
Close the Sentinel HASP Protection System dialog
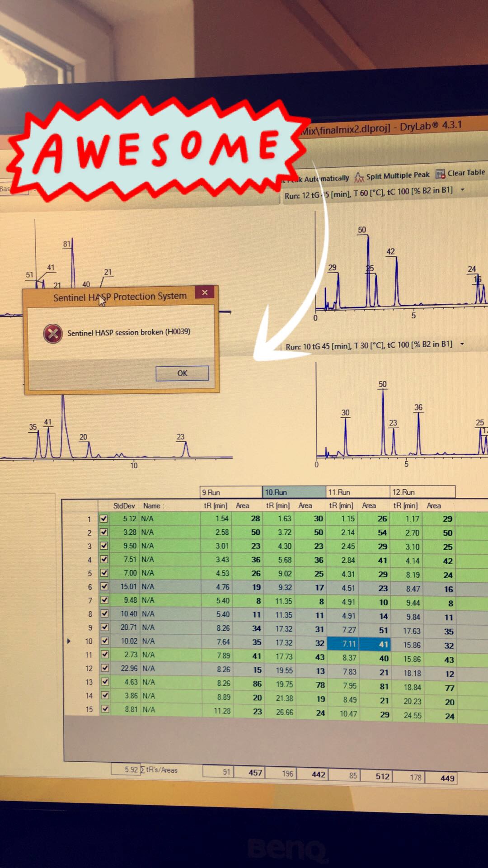(205, 292)
